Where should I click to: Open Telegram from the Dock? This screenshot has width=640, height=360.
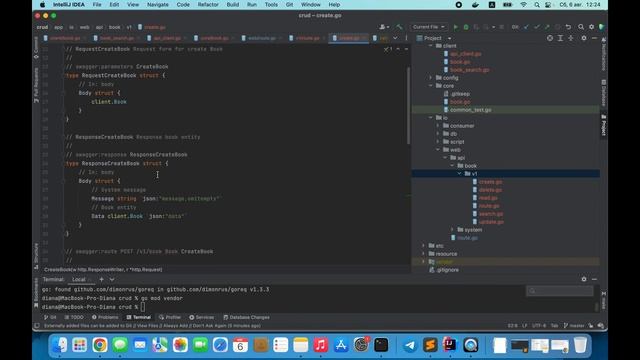tap(410, 345)
